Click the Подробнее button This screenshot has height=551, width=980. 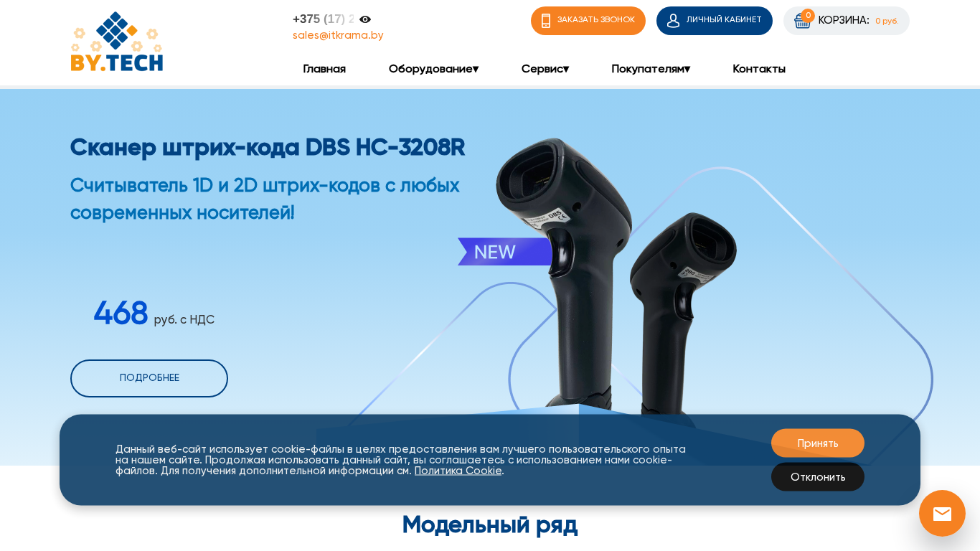pyautogui.click(x=149, y=378)
